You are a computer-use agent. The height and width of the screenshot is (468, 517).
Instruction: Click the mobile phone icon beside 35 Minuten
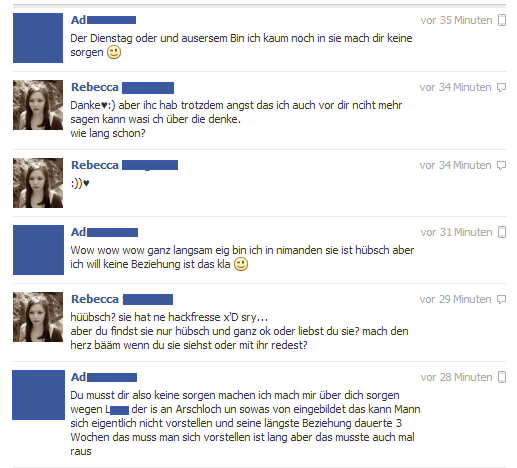point(502,20)
